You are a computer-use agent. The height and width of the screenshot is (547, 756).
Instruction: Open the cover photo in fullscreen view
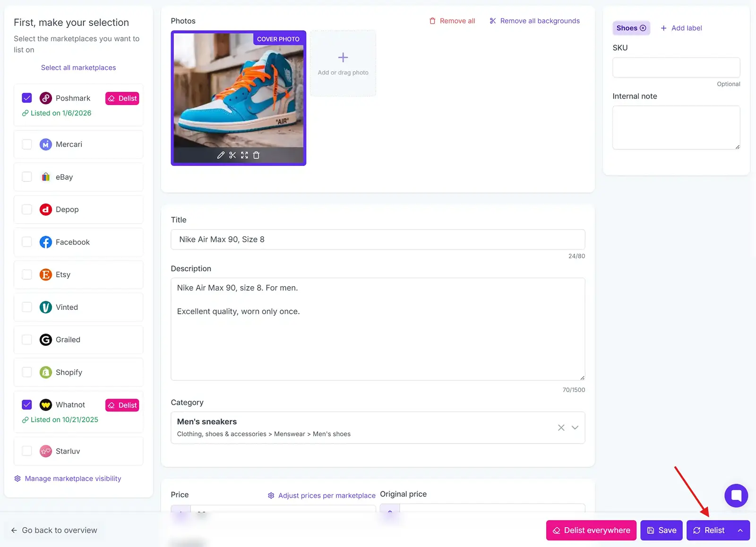244,155
